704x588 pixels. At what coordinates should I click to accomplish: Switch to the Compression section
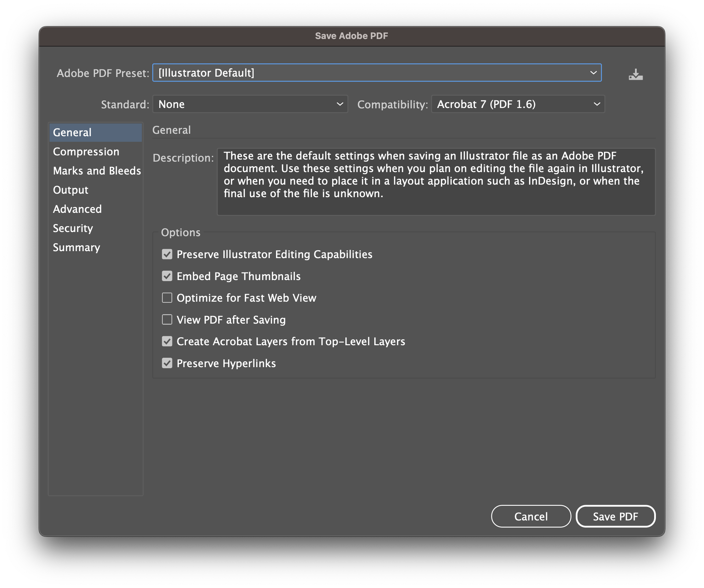(x=86, y=152)
